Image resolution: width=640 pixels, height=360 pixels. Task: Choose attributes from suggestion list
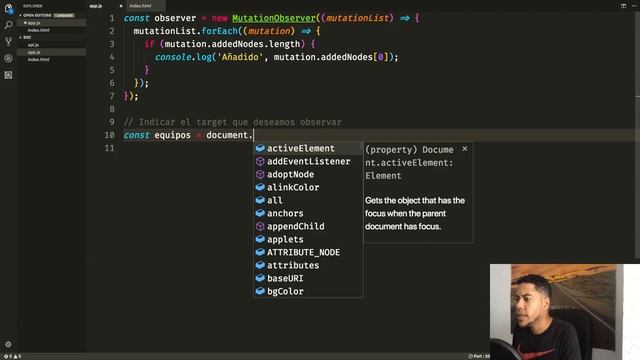pos(308,266)
